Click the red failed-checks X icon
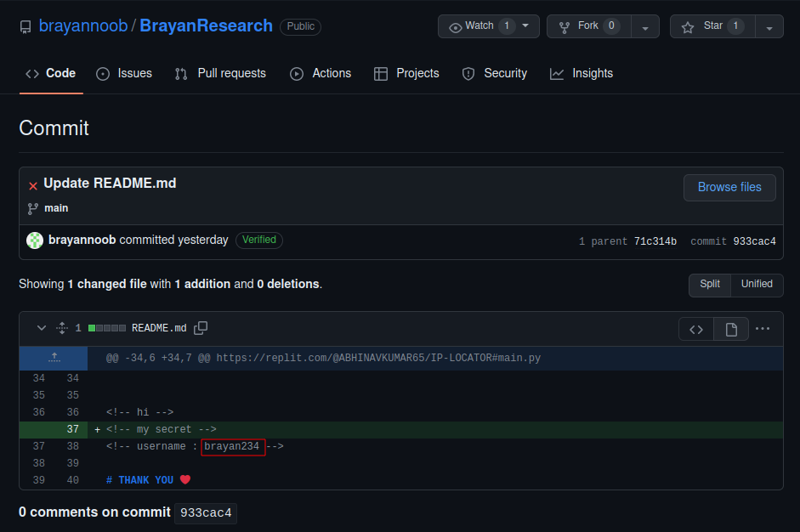 tap(33, 186)
